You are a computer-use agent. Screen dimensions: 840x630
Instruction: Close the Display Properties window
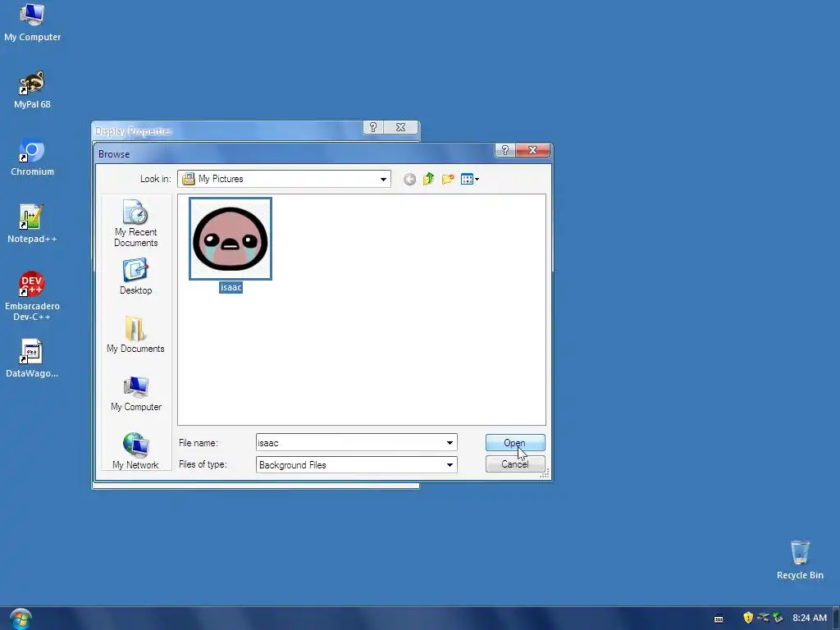pos(400,127)
